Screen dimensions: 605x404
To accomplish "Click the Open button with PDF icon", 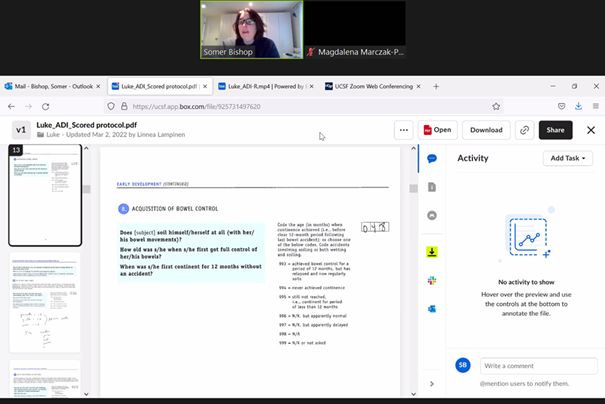I will click(x=437, y=130).
